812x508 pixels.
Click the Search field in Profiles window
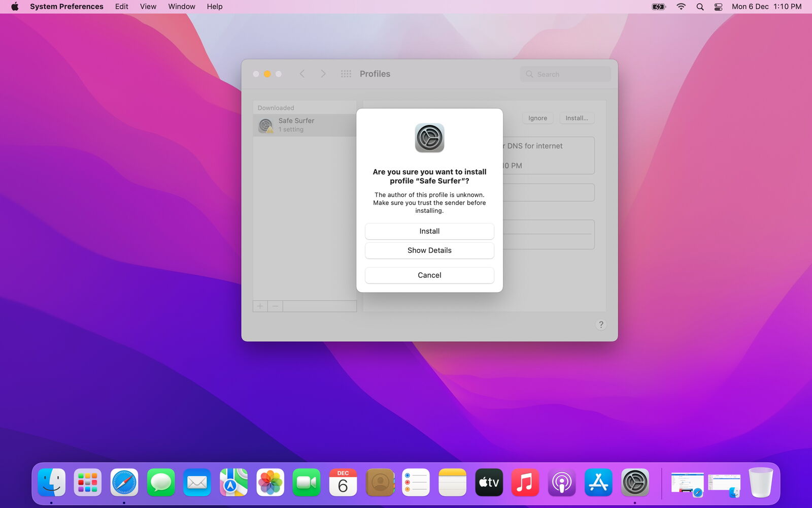click(x=565, y=74)
